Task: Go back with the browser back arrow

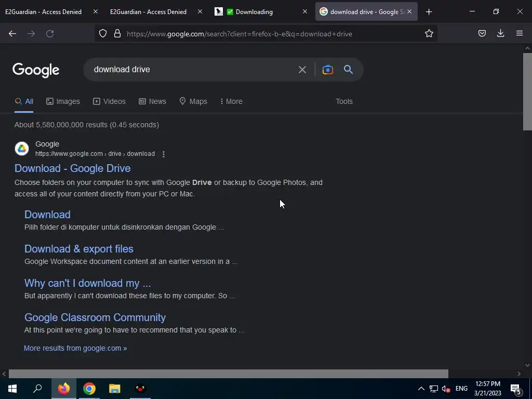Action: click(x=12, y=34)
